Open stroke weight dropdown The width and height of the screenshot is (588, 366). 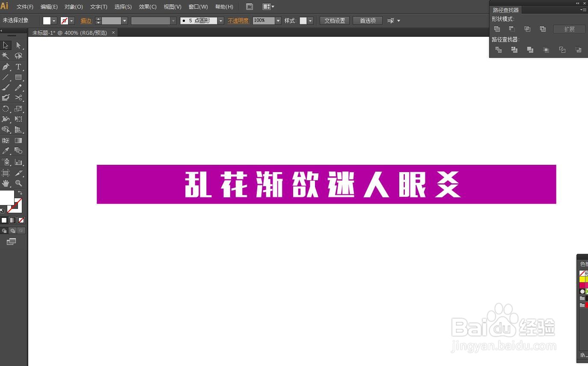pyautogui.click(x=125, y=21)
